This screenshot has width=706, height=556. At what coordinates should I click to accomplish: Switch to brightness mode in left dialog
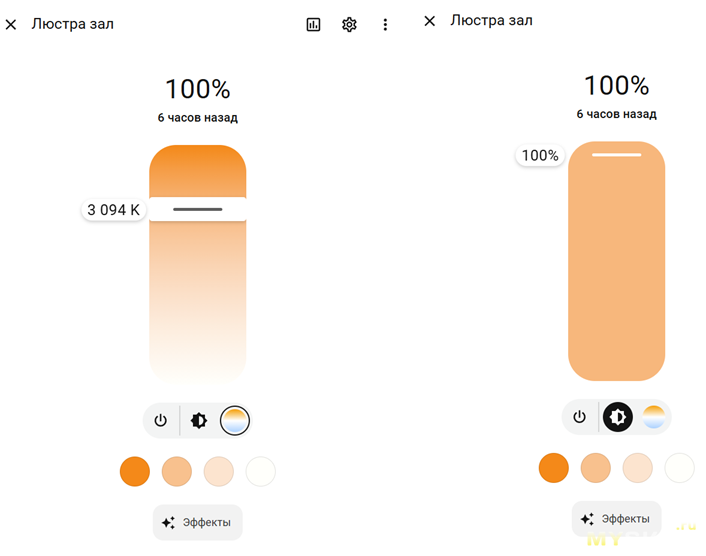click(199, 420)
